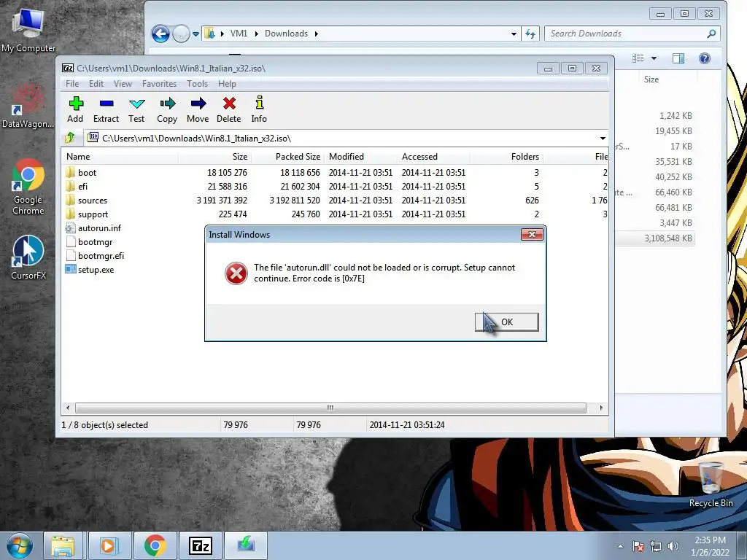Sort by the Modified column header
The width and height of the screenshot is (747, 560).
point(360,157)
